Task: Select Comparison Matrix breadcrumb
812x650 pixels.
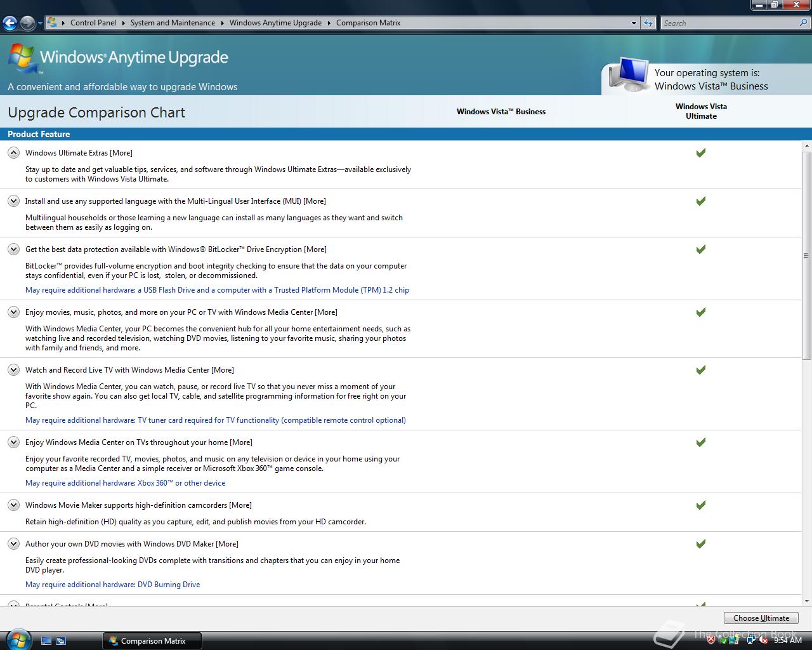Action: (x=368, y=23)
